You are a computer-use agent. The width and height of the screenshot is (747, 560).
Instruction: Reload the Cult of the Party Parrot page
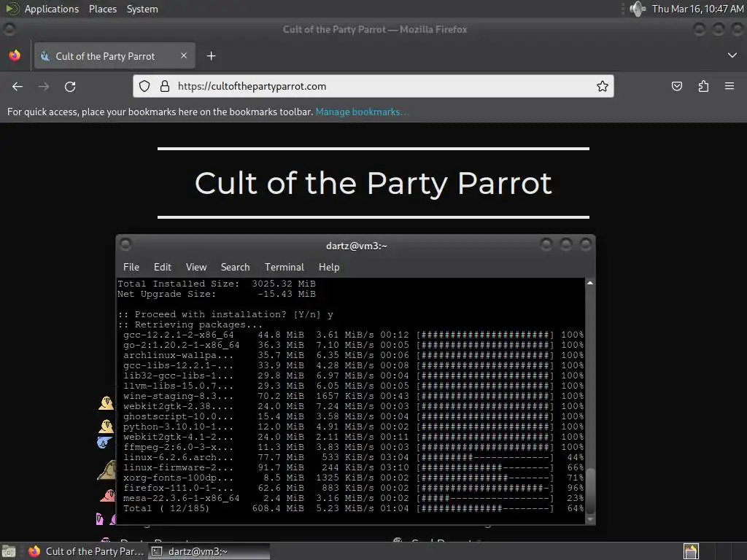70,86
